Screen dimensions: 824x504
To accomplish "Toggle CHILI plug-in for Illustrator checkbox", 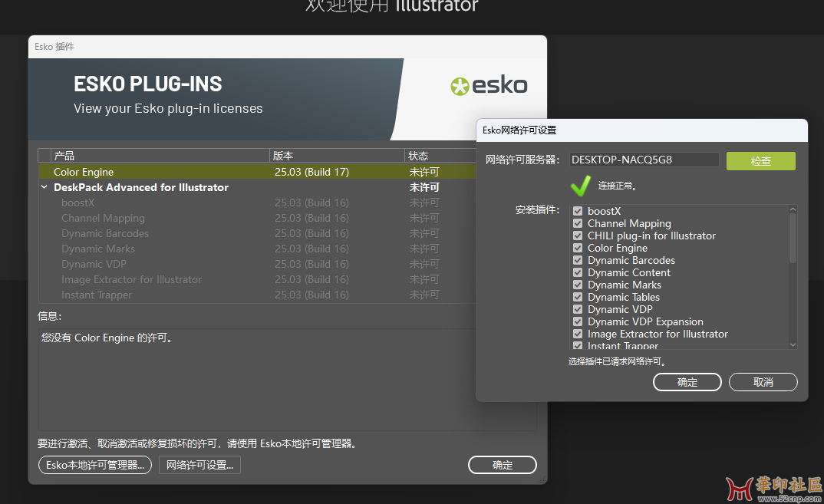I will [x=578, y=236].
